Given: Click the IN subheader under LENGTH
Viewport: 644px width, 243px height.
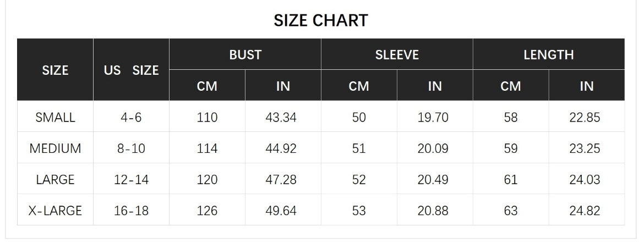Looking at the screenshot, I should coord(586,86).
